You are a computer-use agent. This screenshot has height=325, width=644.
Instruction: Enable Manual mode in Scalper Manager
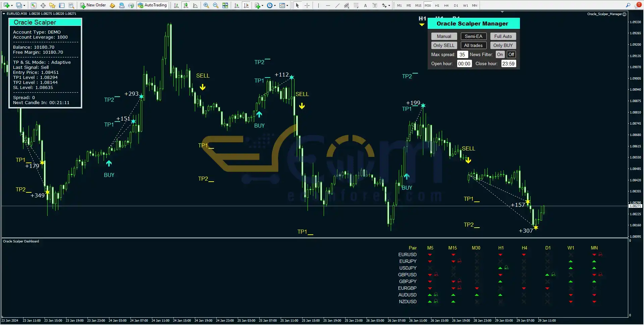(444, 36)
